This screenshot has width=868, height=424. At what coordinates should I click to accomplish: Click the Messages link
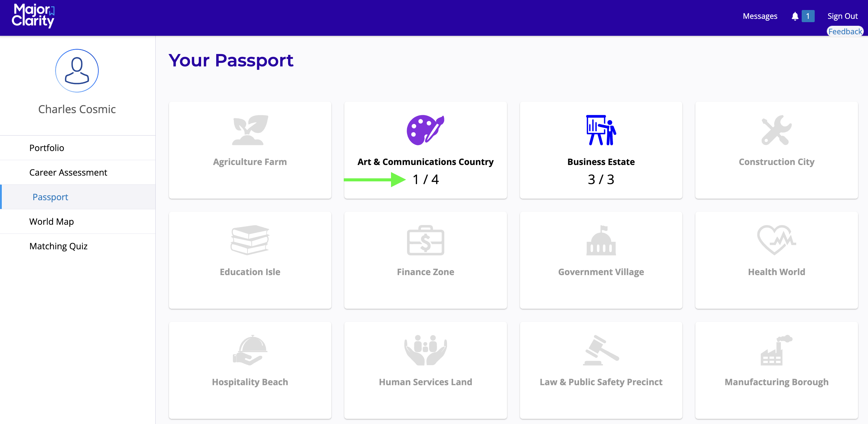[x=760, y=16]
